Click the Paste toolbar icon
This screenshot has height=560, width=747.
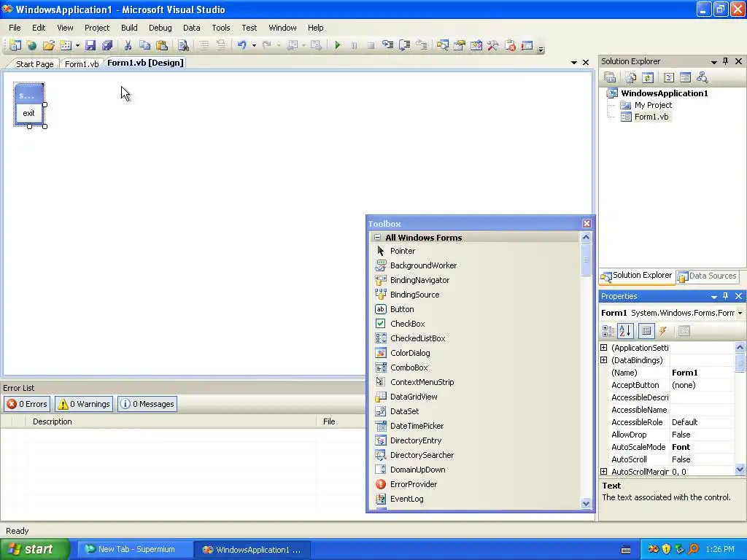[x=162, y=45]
